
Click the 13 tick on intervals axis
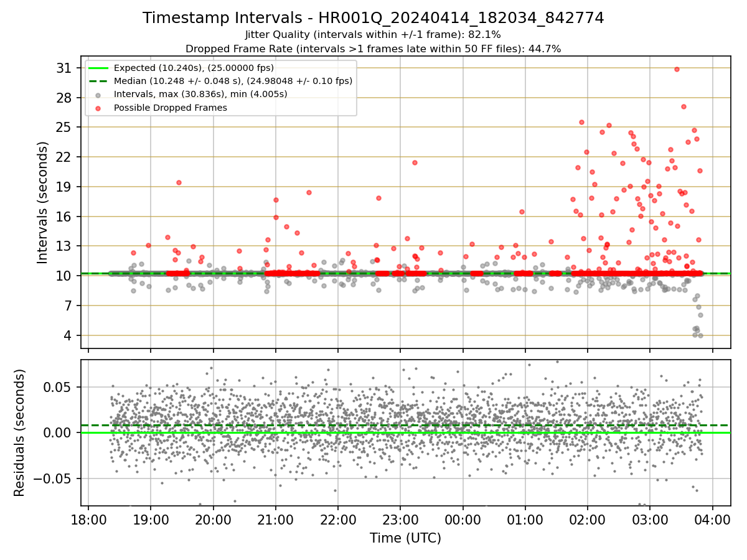[65, 246]
